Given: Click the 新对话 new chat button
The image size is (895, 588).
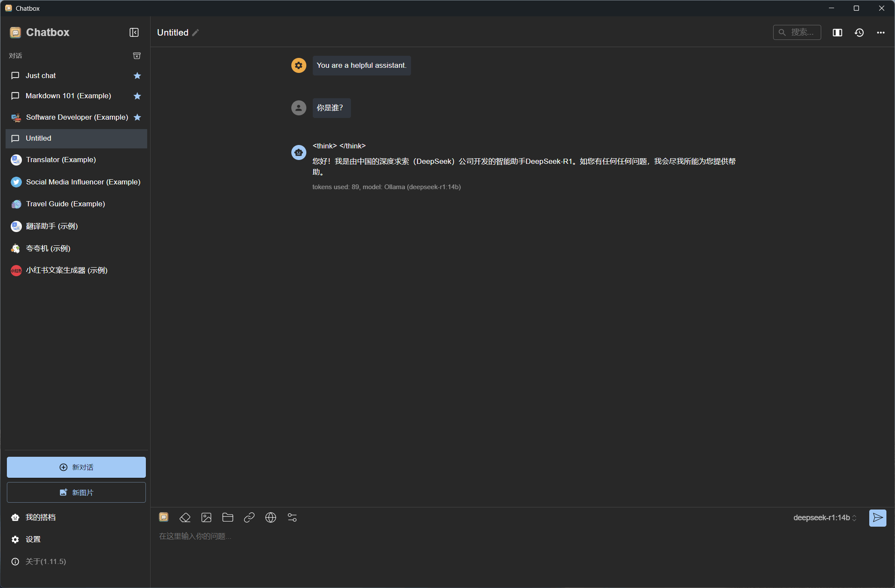Looking at the screenshot, I should [x=76, y=467].
